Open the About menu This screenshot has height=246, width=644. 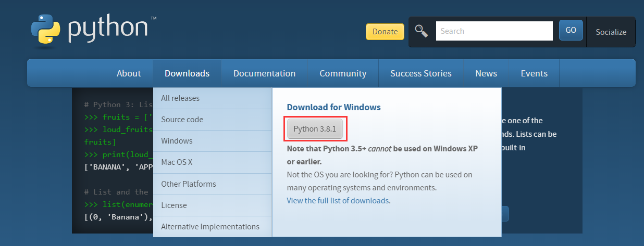[129, 73]
